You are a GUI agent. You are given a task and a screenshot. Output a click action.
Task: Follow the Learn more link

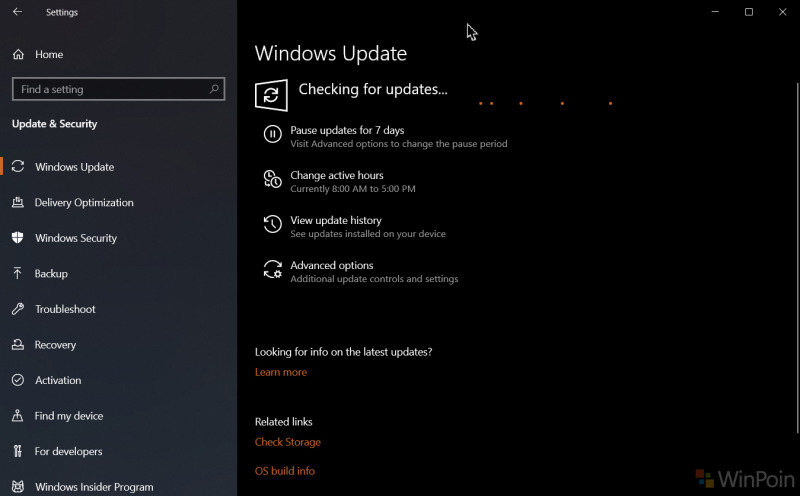(281, 372)
